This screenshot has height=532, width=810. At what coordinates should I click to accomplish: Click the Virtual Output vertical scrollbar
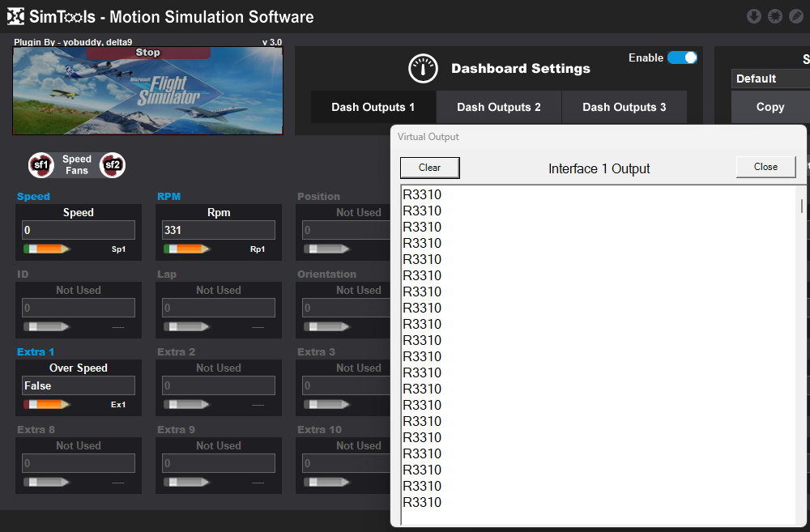(802, 206)
